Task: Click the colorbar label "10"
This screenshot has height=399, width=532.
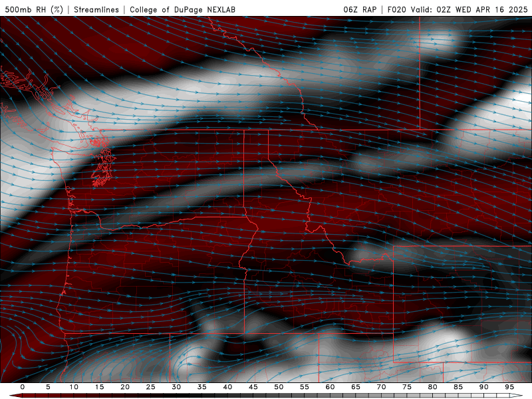Action: click(x=74, y=387)
